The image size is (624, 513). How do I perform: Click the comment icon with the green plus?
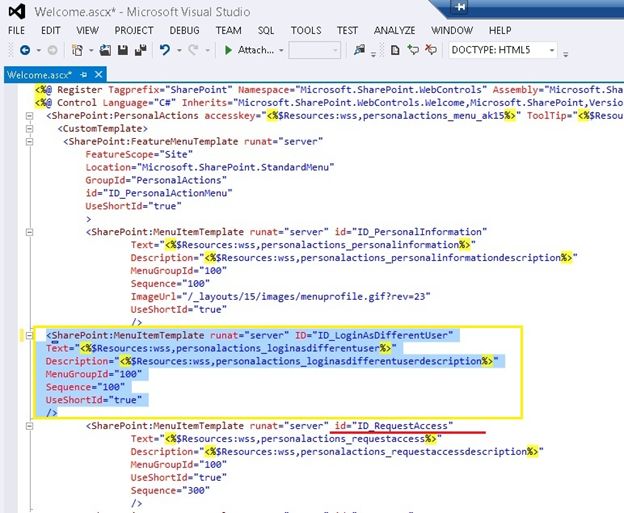(413, 50)
